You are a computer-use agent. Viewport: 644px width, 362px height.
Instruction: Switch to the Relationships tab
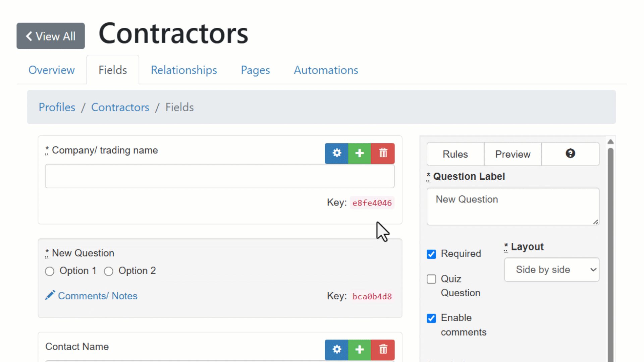(184, 70)
